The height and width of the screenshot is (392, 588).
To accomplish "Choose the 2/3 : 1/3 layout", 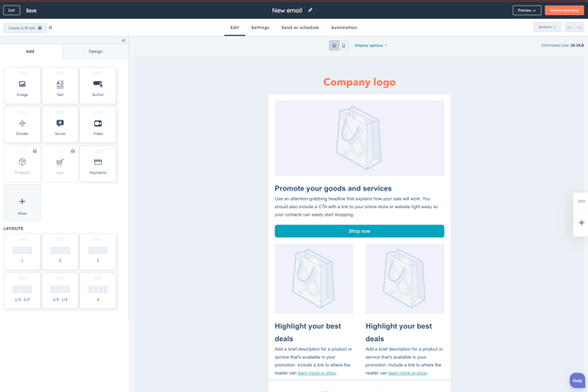I will click(60, 291).
